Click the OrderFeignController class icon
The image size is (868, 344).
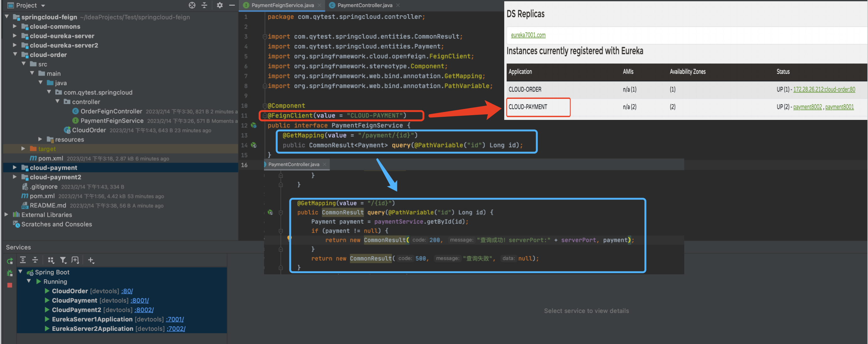pos(76,111)
